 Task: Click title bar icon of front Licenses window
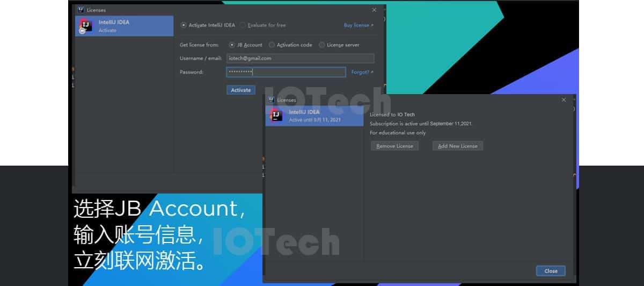point(271,100)
